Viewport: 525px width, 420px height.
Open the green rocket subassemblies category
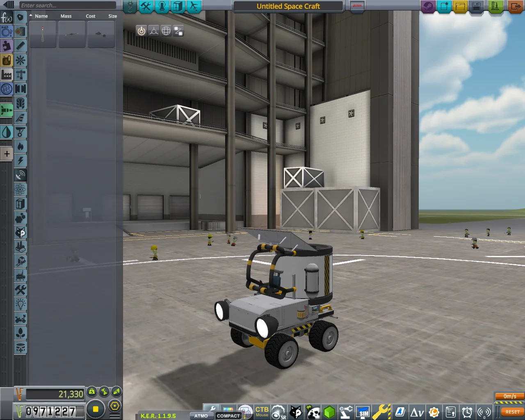tap(7, 110)
